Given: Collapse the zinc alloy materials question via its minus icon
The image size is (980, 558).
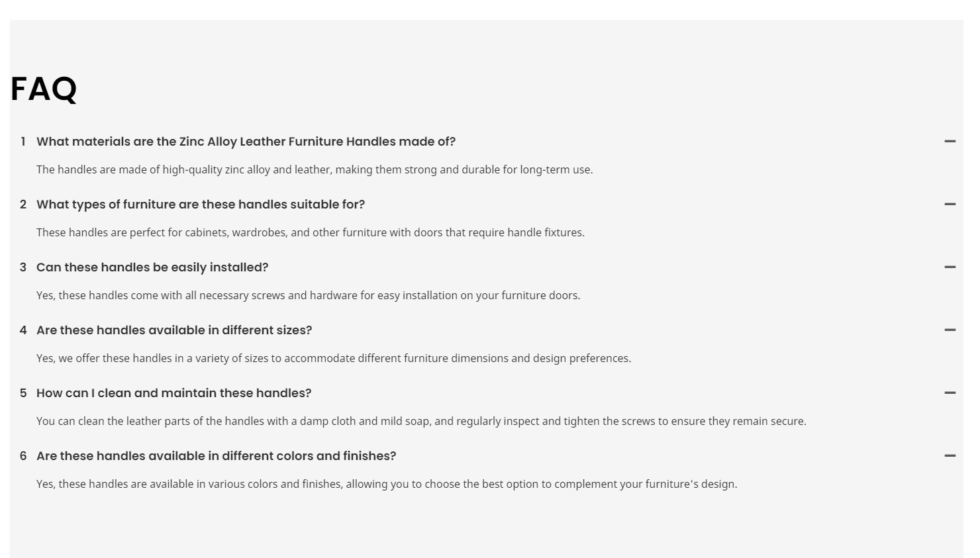Looking at the screenshot, I should tap(950, 141).
